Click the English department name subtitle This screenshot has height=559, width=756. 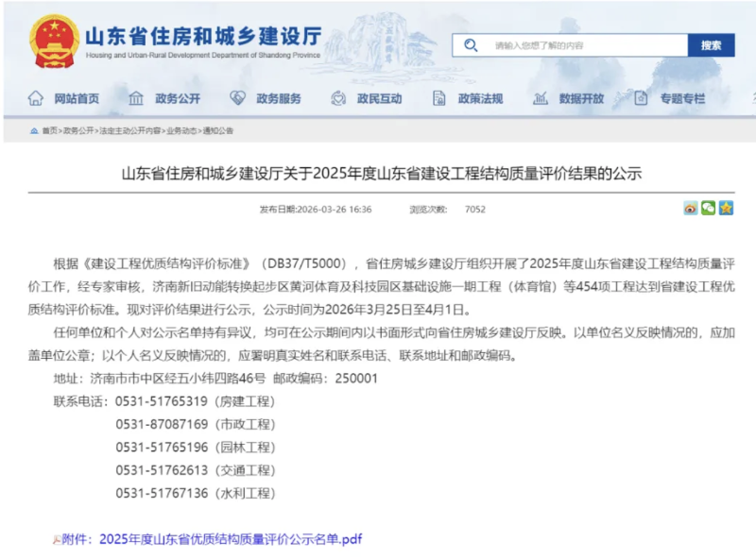(203, 56)
